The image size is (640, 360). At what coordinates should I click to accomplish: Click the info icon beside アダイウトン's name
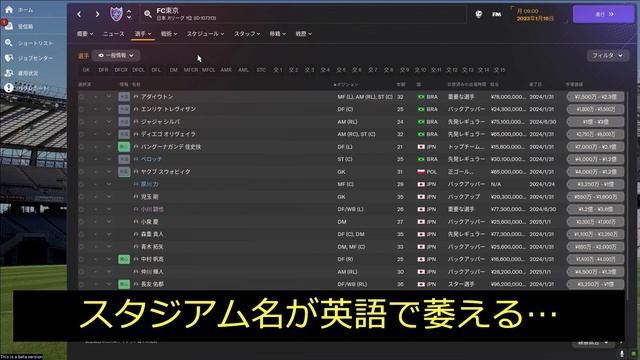(x=136, y=97)
